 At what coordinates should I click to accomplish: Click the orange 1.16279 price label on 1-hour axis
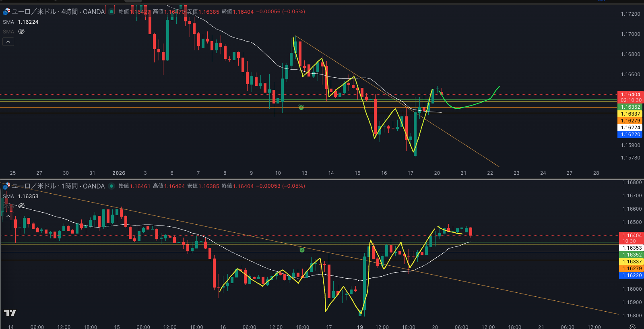point(632,269)
